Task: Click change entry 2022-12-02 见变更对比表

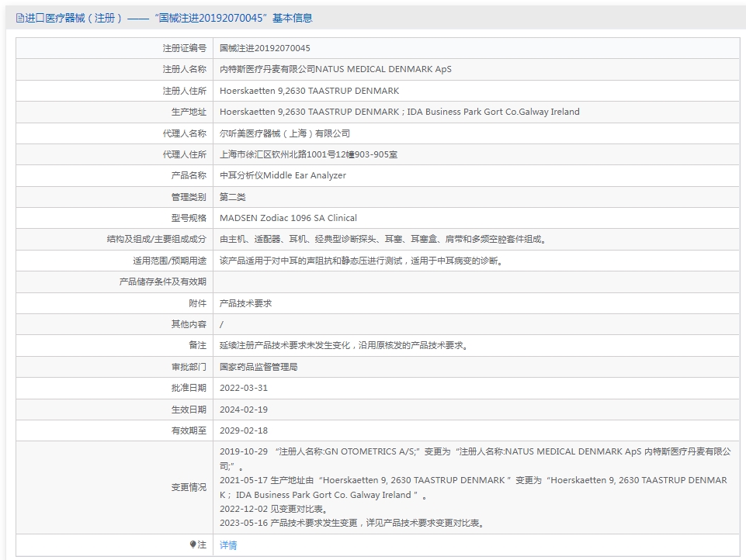Action: point(274,509)
